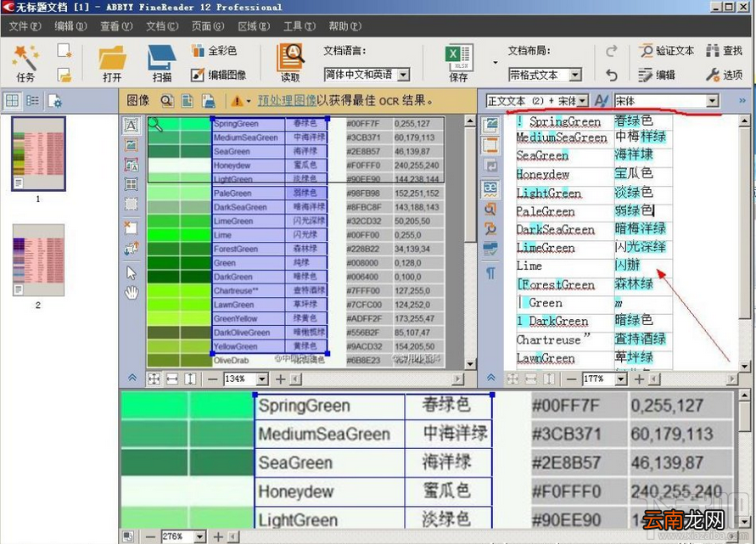Click 编辑 editor button in toolbar
Screen dimensions: 756x544
tap(657, 75)
